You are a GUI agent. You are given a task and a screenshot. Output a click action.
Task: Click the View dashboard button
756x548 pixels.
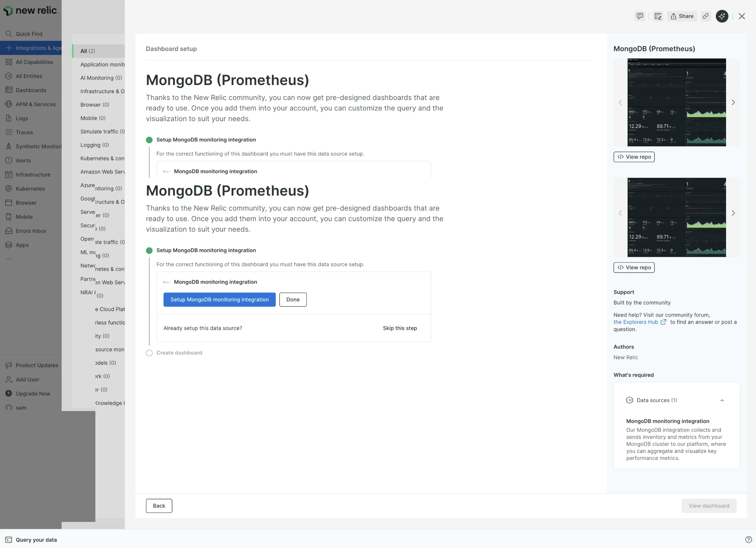click(x=709, y=506)
